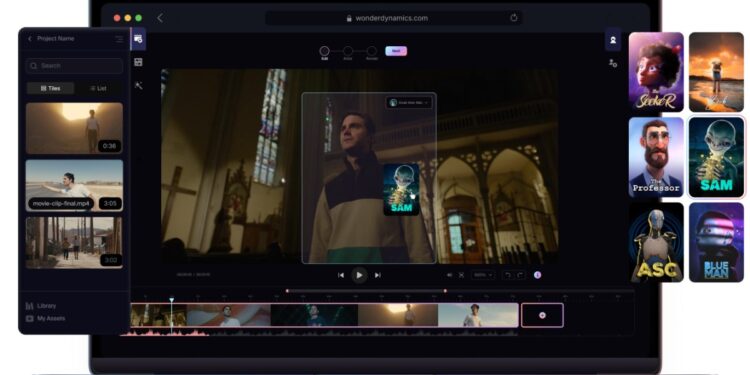This screenshot has height=375, width=750.
Task: Open My Assets section
Action: click(x=45, y=318)
